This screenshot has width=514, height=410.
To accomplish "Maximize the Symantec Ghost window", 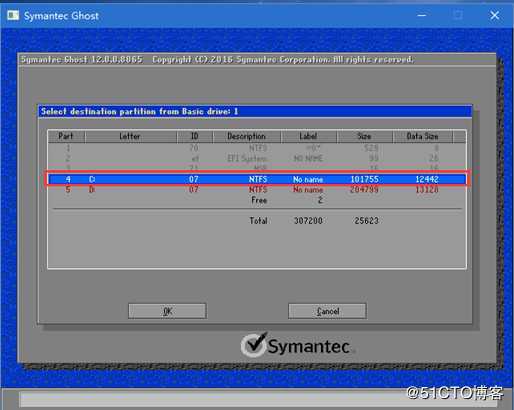I will 458,15.
